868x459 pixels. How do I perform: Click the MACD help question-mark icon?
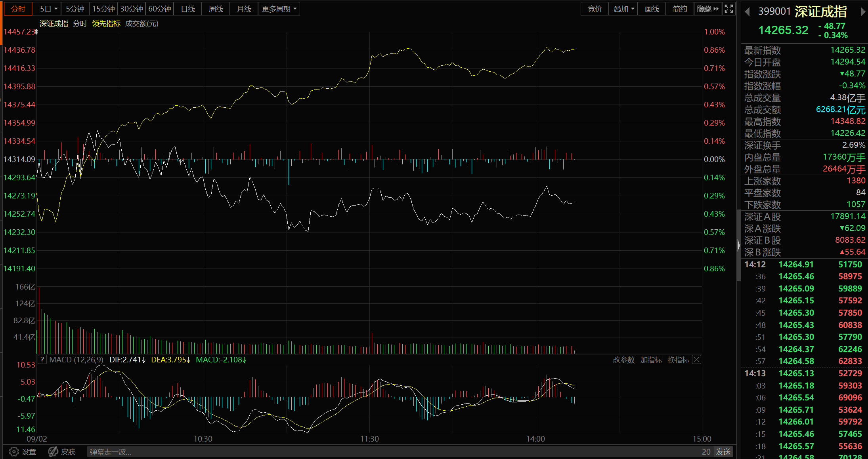click(x=42, y=360)
